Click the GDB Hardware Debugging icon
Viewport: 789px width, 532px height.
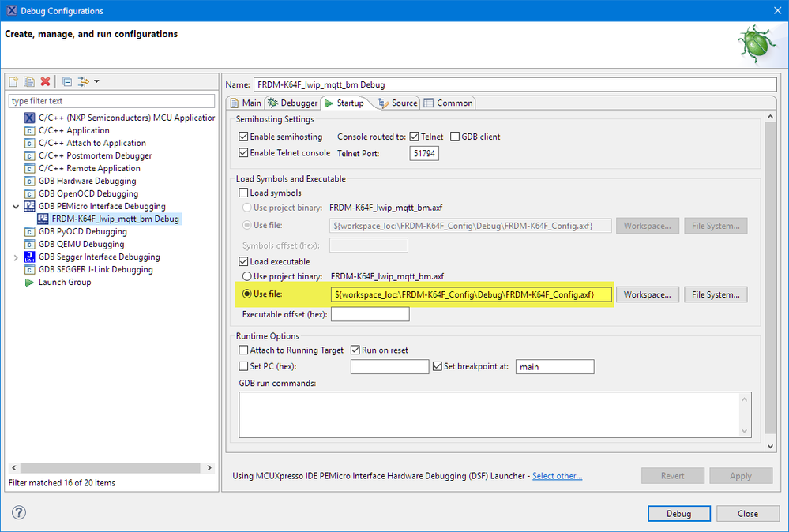click(30, 181)
